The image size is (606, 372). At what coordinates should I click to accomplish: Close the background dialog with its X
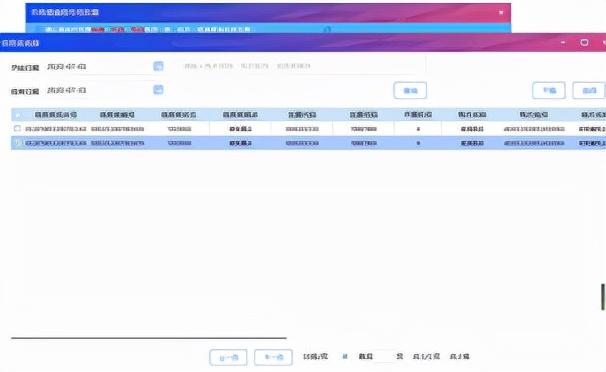501,12
